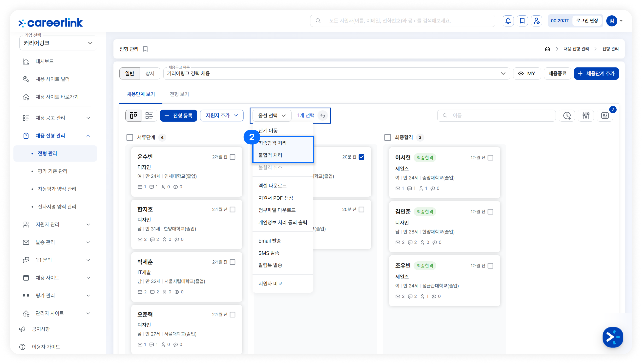Switch to the 채용단계 보기 tab
This screenshot has width=642, height=364.
point(141,94)
